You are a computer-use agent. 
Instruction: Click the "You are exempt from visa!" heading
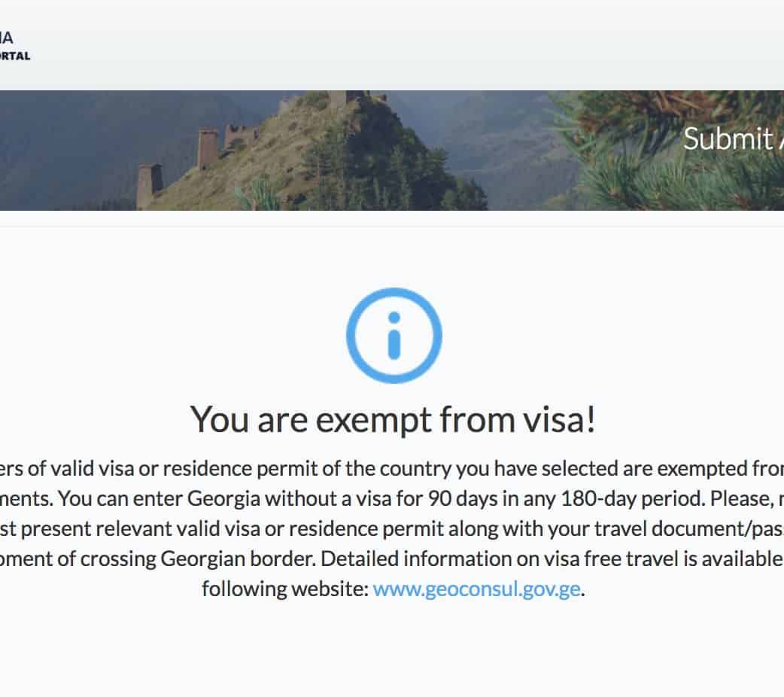point(393,419)
